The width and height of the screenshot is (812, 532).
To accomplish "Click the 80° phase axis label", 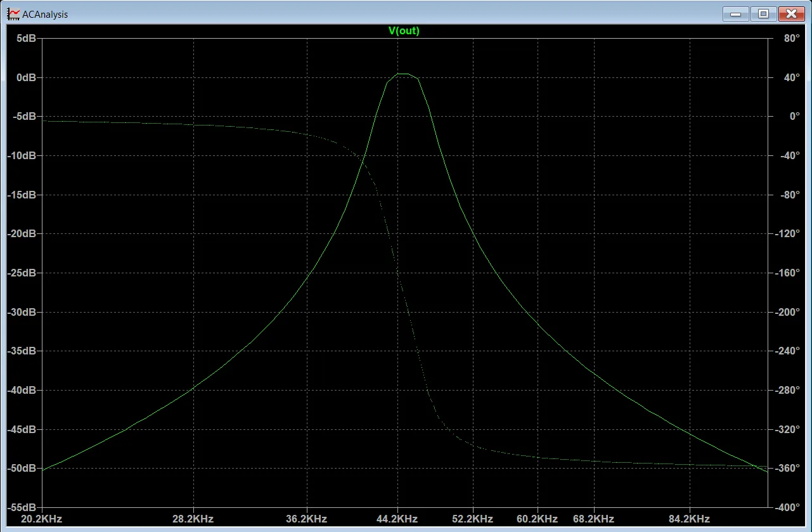I will pyautogui.click(x=792, y=38).
